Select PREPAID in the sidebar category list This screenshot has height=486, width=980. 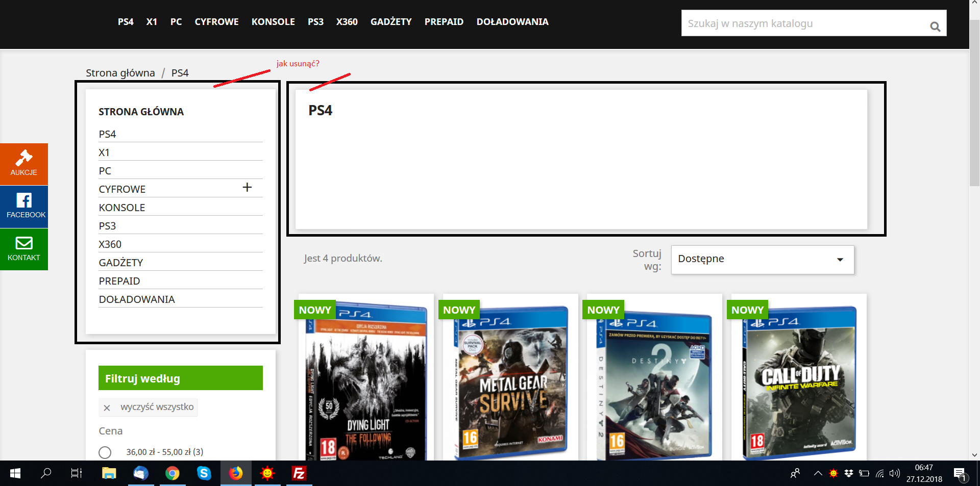[x=119, y=281]
